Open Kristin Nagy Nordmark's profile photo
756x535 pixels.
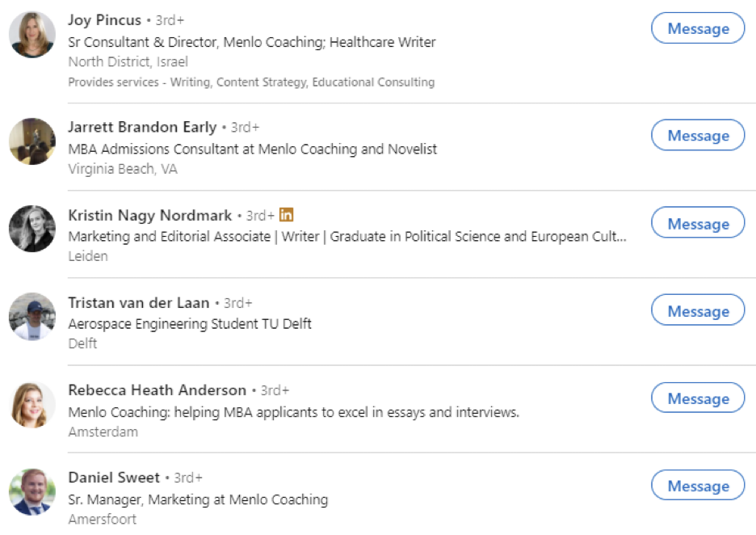click(x=32, y=229)
